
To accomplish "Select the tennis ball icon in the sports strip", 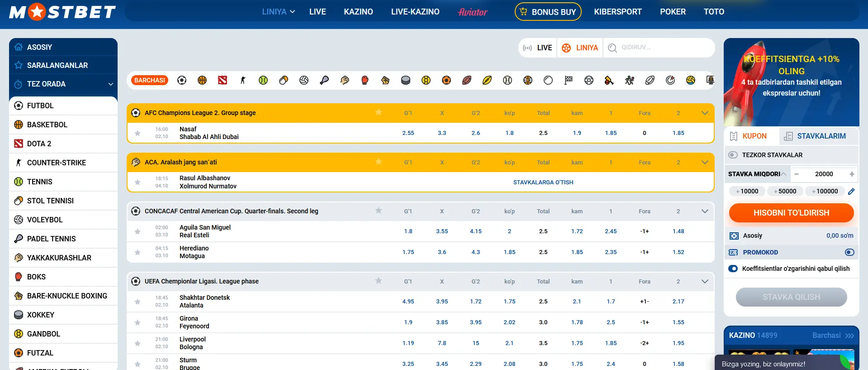I will coord(263,80).
